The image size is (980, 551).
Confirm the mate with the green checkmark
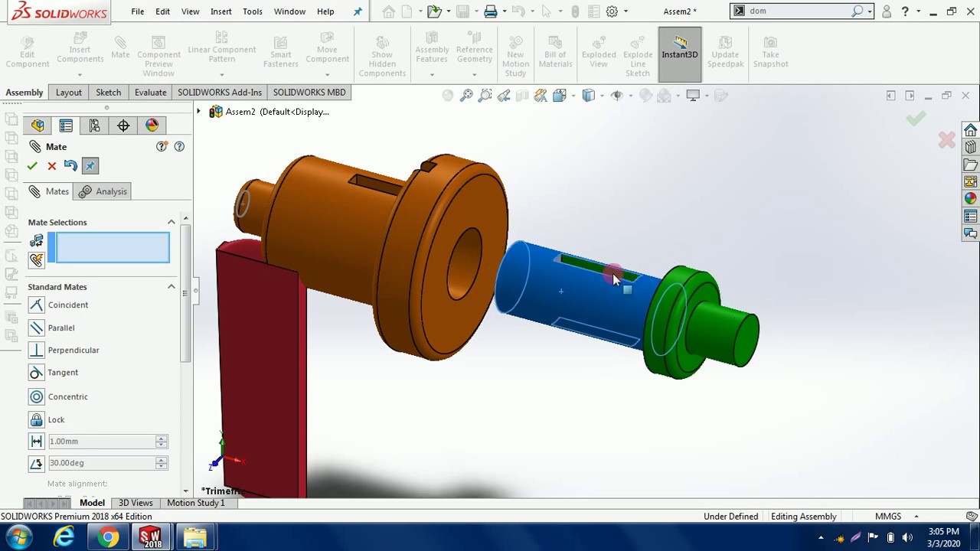click(32, 165)
